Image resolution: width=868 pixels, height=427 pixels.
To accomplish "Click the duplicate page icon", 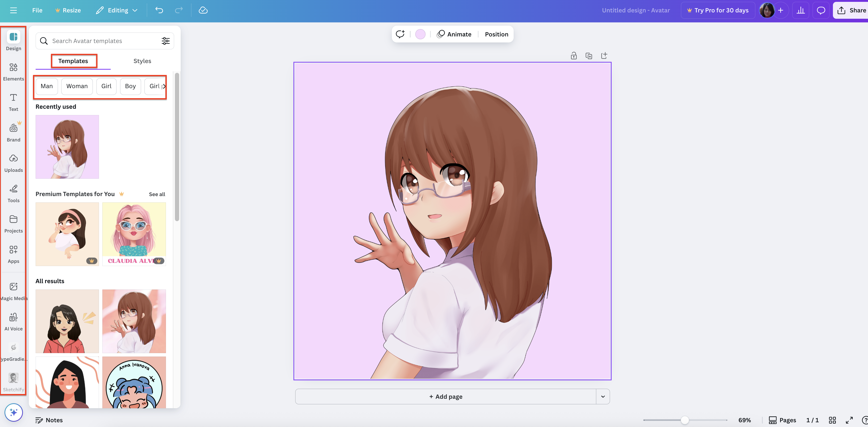I will click(x=589, y=56).
